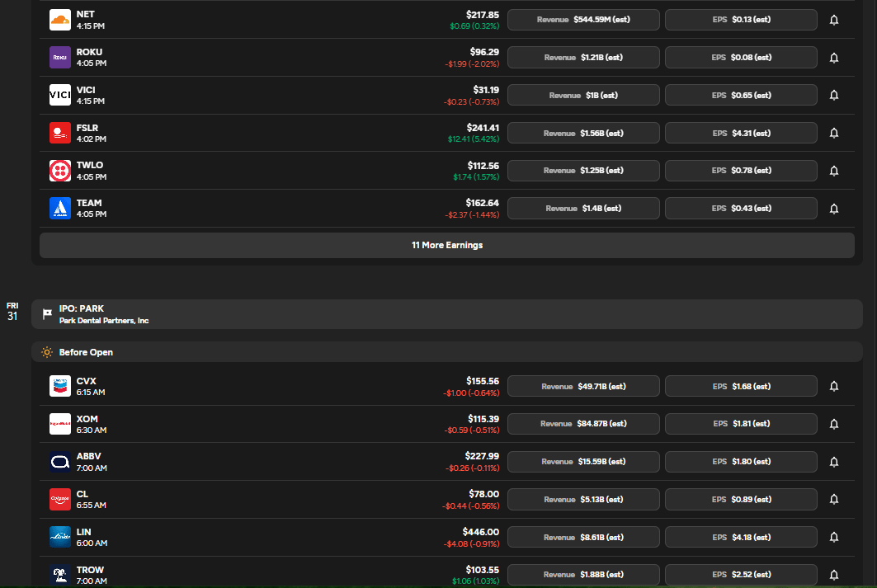Click the Chevron CVX logo
The image size is (877, 588).
(x=60, y=386)
